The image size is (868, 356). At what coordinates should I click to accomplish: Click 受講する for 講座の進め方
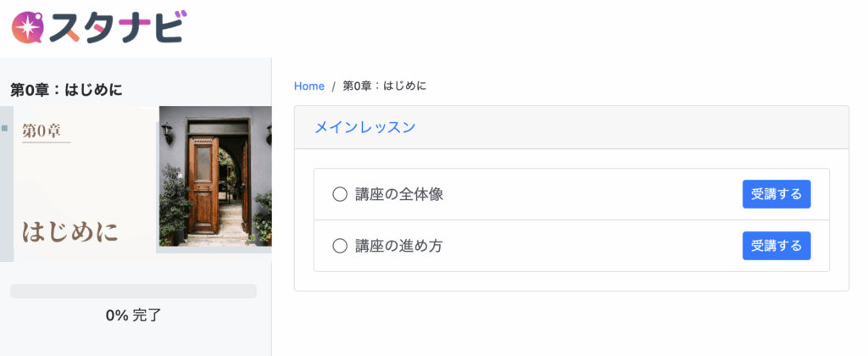click(776, 246)
